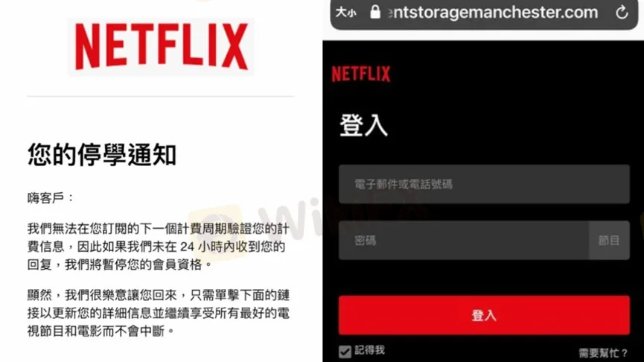Click the white 登入 page heading

pos(363,125)
